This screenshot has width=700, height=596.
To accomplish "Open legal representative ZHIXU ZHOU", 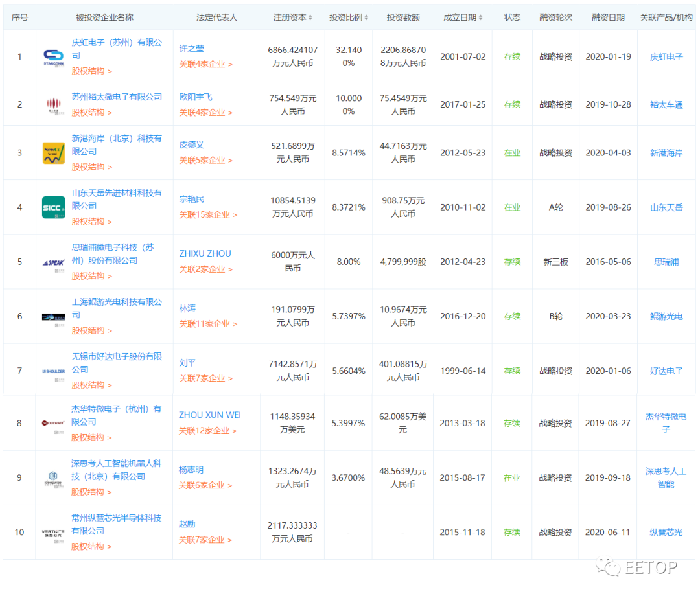I will pos(205,254).
